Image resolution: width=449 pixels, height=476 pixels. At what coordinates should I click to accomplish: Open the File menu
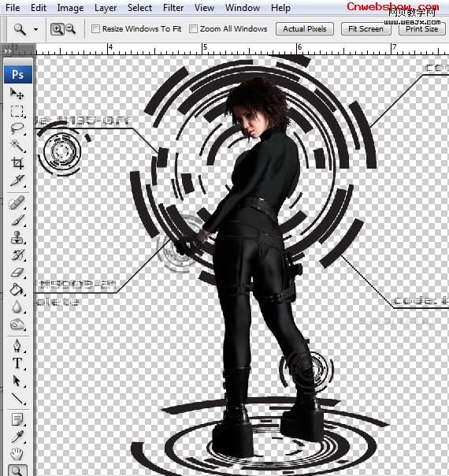pyautogui.click(x=13, y=8)
